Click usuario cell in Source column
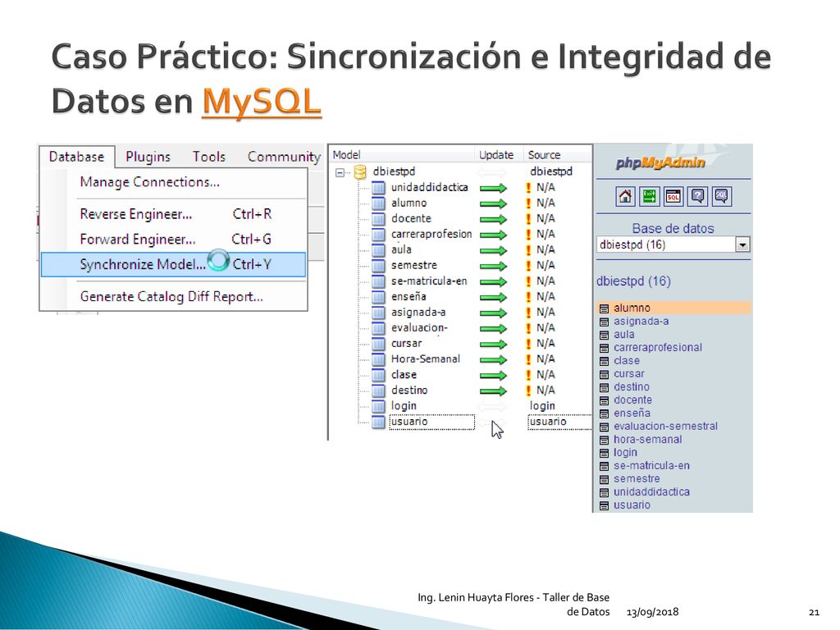The image size is (840, 630). 559,422
